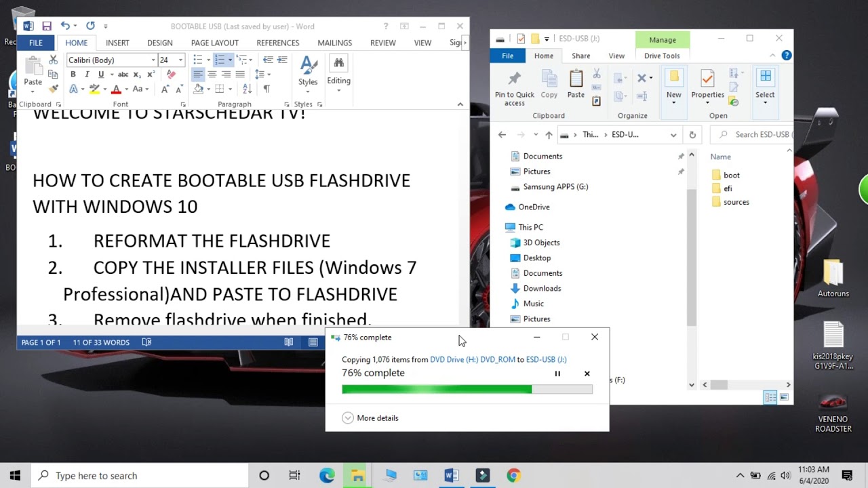This screenshot has height=488, width=868.
Task: Click Paste in File Explorer ribbon
Action: coord(576,85)
